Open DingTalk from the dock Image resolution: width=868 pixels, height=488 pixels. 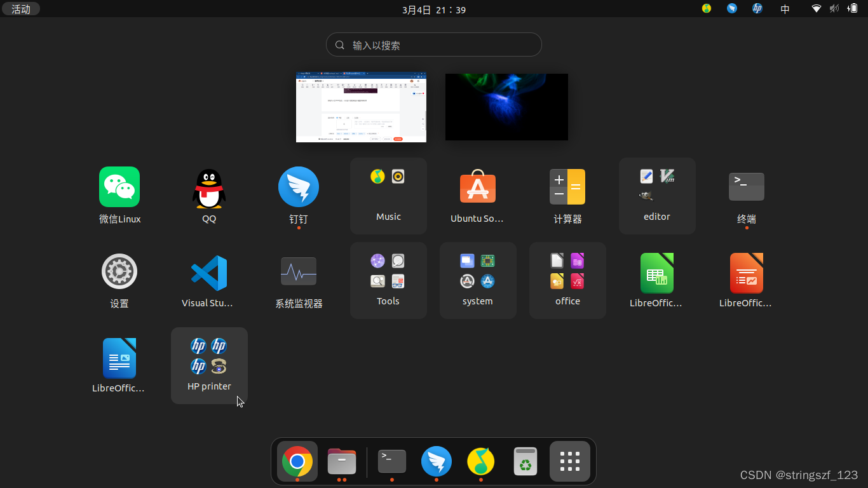pos(437,461)
